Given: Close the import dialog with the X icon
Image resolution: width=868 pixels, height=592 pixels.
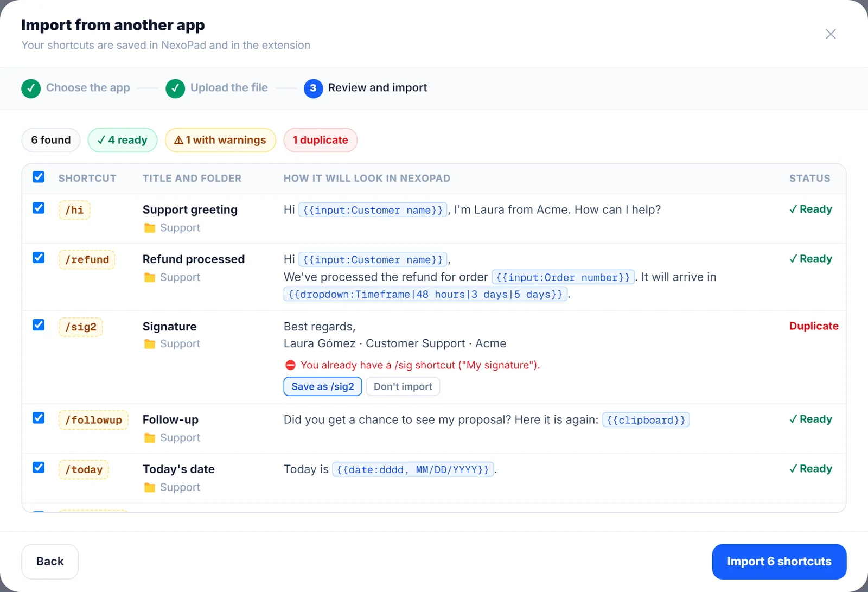Looking at the screenshot, I should click(x=831, y=34).
